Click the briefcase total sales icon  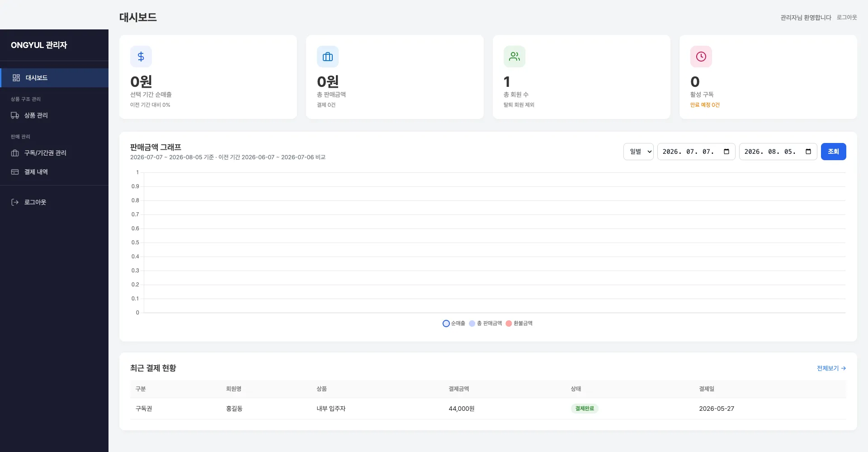pos(328,57)
